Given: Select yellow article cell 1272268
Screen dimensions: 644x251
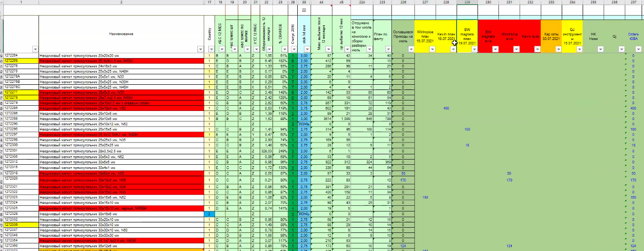Looking at the screenshot, I should coord(21,61).
